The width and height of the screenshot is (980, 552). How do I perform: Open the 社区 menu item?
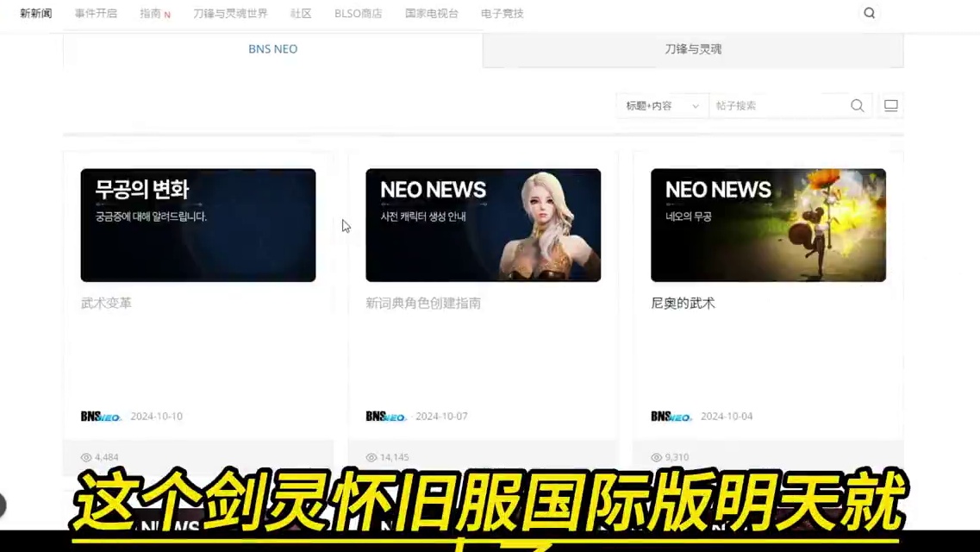(300, 13)
